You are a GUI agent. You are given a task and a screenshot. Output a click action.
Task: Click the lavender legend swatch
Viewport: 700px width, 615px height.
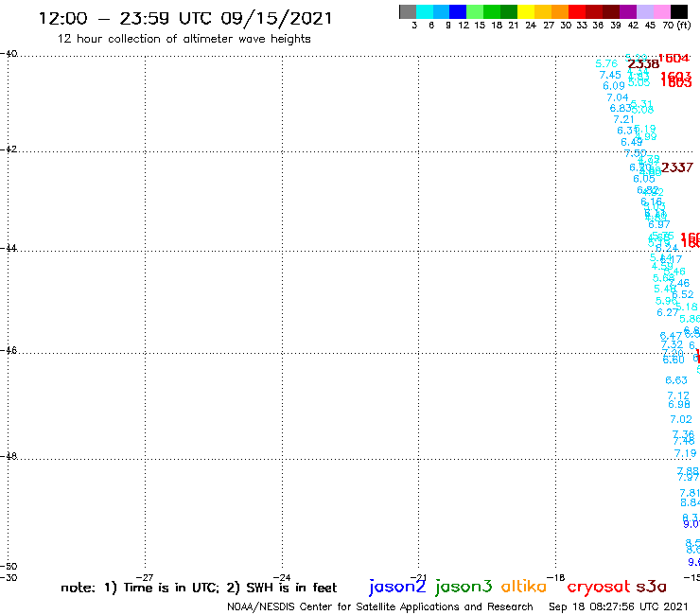point(645,11)
